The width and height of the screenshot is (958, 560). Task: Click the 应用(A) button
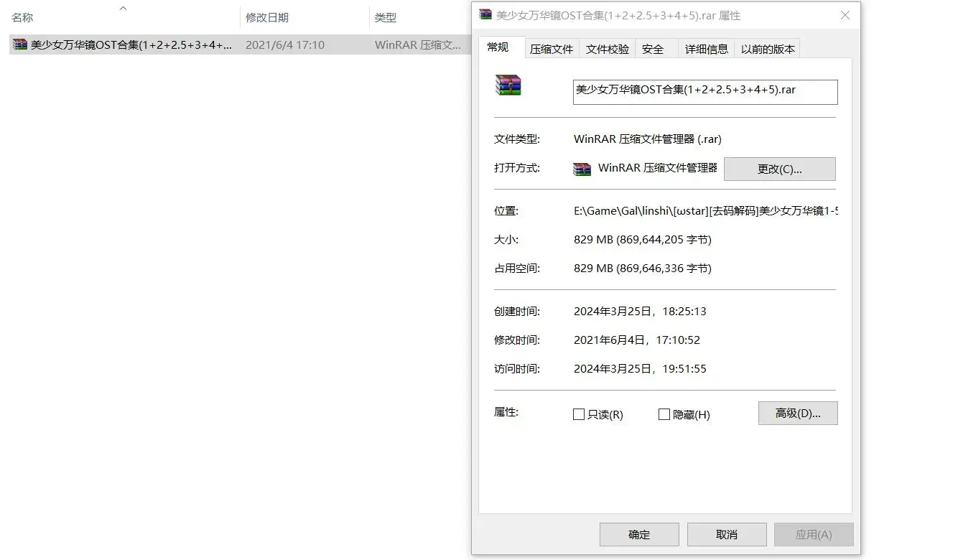click(814, 534)
